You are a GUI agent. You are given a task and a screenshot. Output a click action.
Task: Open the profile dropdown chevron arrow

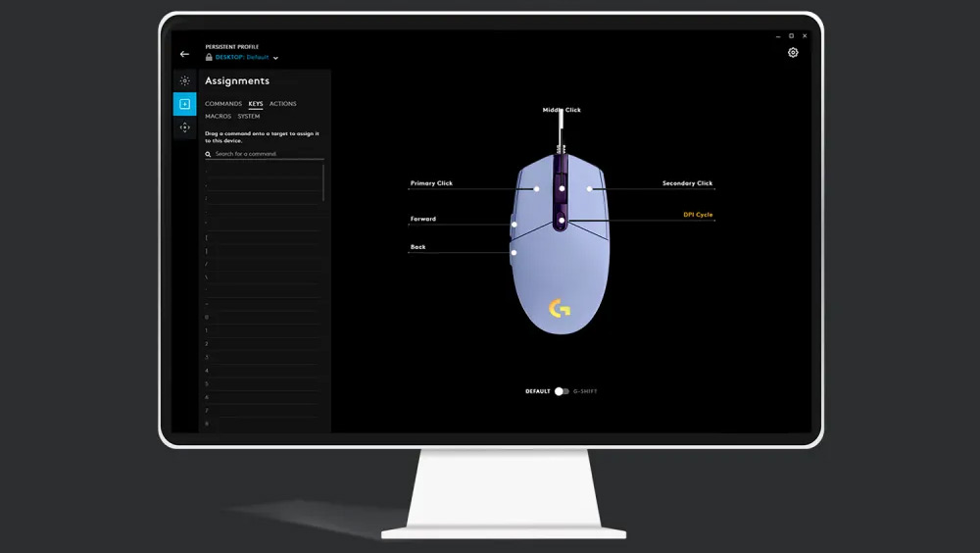pyautogui.click(x=275, y=58)
